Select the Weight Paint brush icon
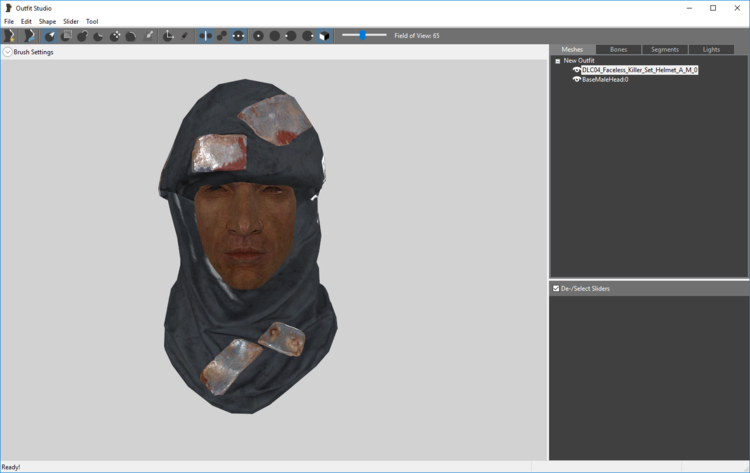Viewport: 750px width, 473px height. (x=149, y=35)
